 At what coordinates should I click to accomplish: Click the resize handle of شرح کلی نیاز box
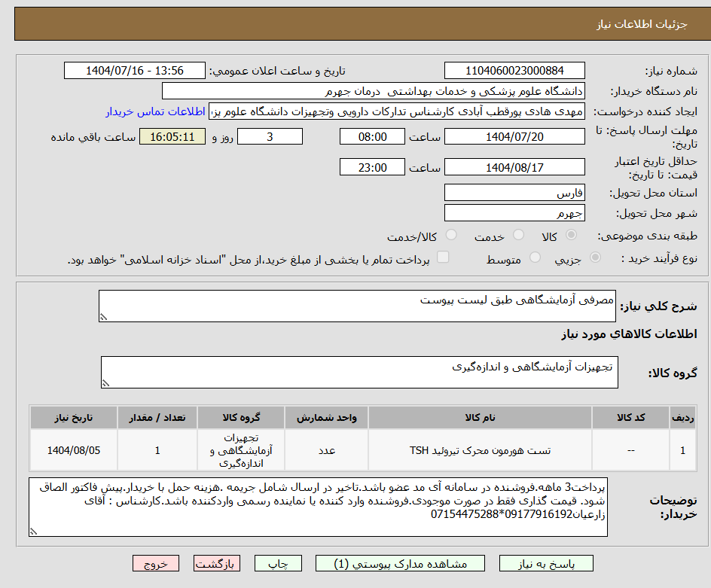103,316
